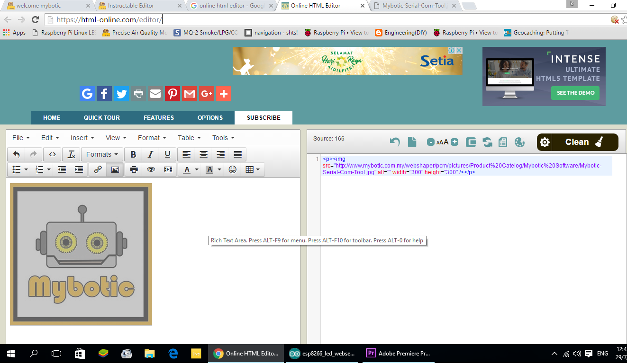Viewport: 627px width, 364px height.
Task: Clear formatting with the Tx icon
Action: (71, 154)
